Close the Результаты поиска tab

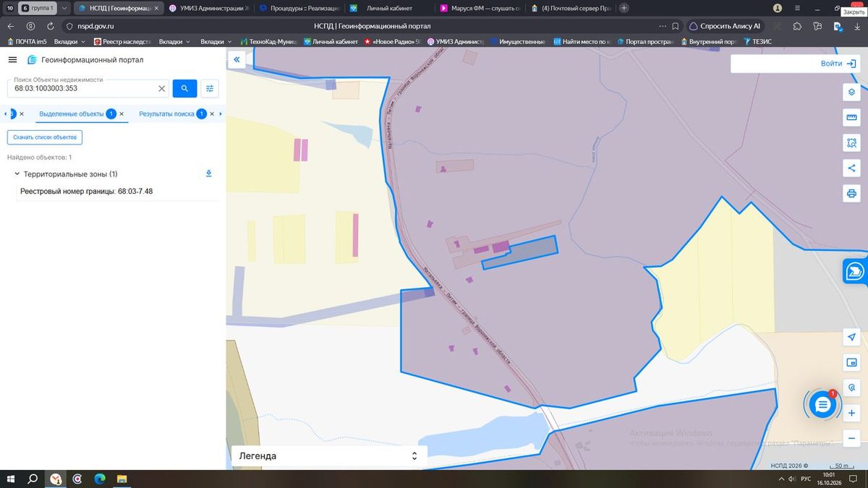[x=212, y=114]
